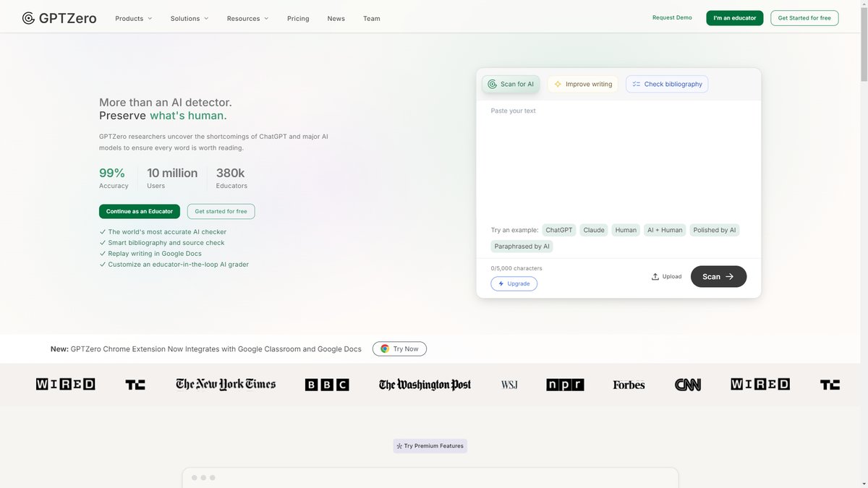This screenshot has width=868, height=488.
Task: Click the 99% Accuracy statistic
Action: coord(114,178)
